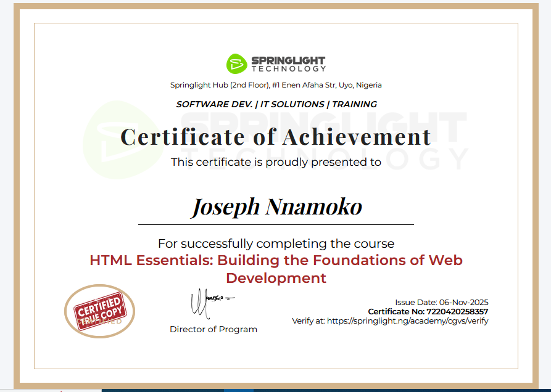Image resolution: width=551 pixels, height=392 pixels.
Task: Click the HTML Essentials course title
Action: [276, 260]
